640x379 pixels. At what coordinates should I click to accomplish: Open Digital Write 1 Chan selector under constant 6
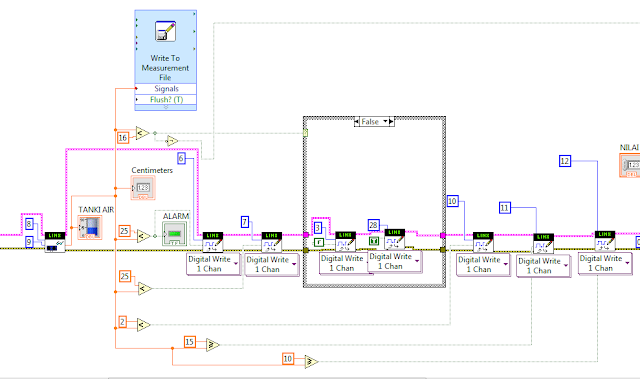[213, 264]
